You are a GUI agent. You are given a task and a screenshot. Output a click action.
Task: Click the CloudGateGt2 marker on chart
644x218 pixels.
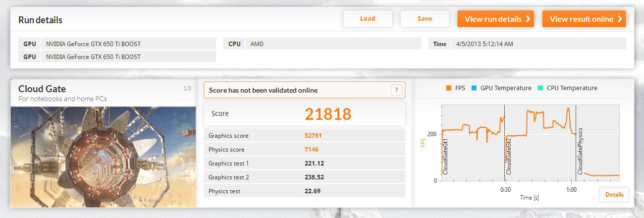tap(509, 157)
